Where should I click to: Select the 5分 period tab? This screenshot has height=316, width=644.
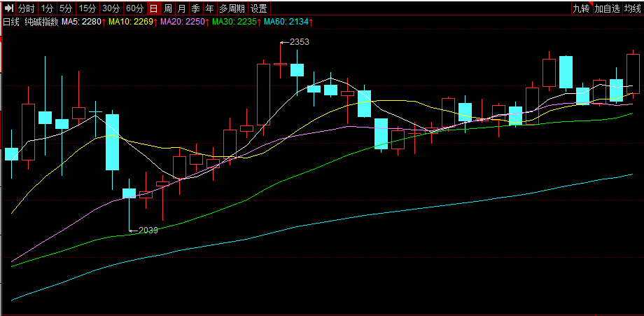[66, 8]
